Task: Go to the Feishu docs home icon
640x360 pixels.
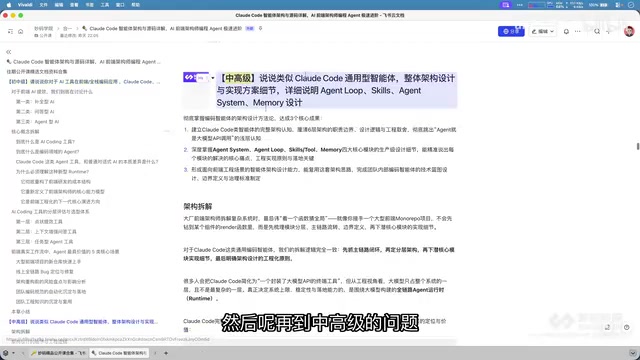Action: [x=20, y=31]
